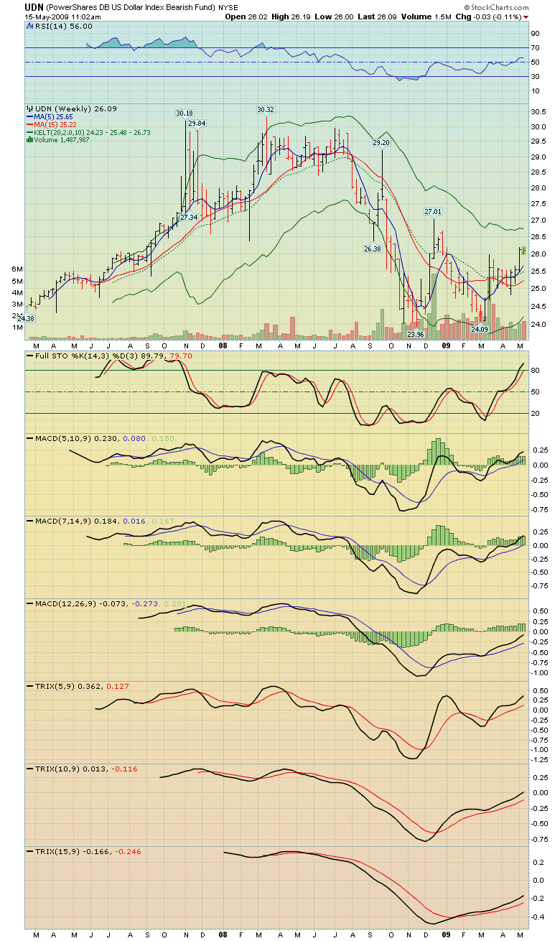The width and height of the screenshot is (560, 941).
Task: Click the 15-May-2009 11:02am timestamp
Action: [63, 16]
